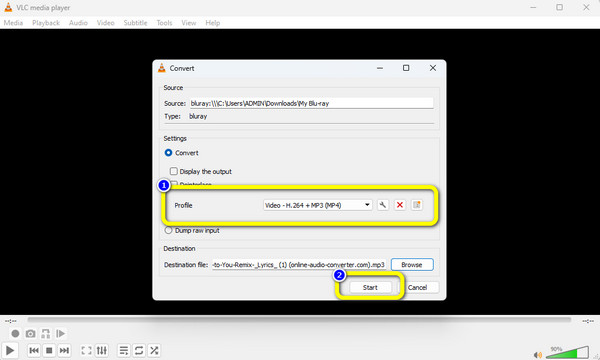Click the Previous media button
The width and height of the screenshot is (600, 360).
coord(34,350)
